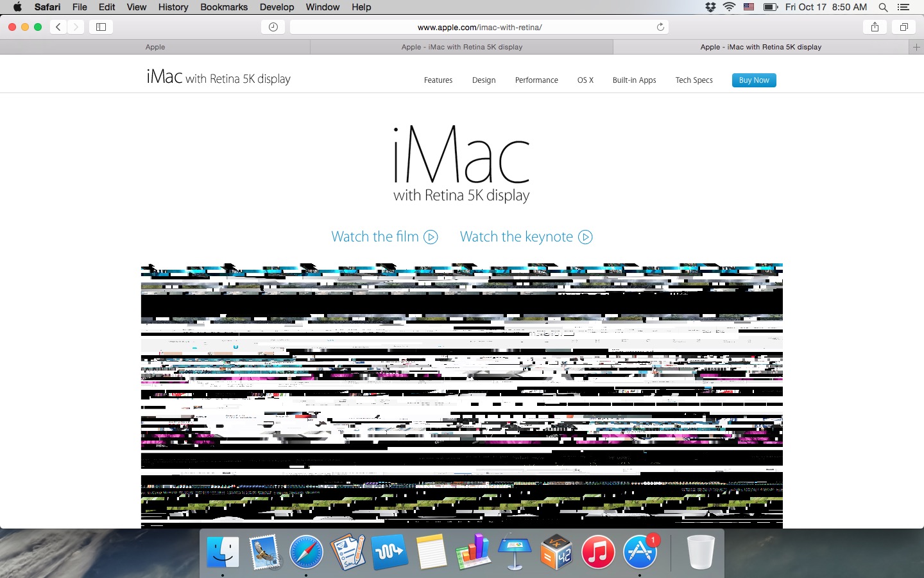Open the blue squiggle arrow app in Dock
Screen dimensions: 924x578
389,552
